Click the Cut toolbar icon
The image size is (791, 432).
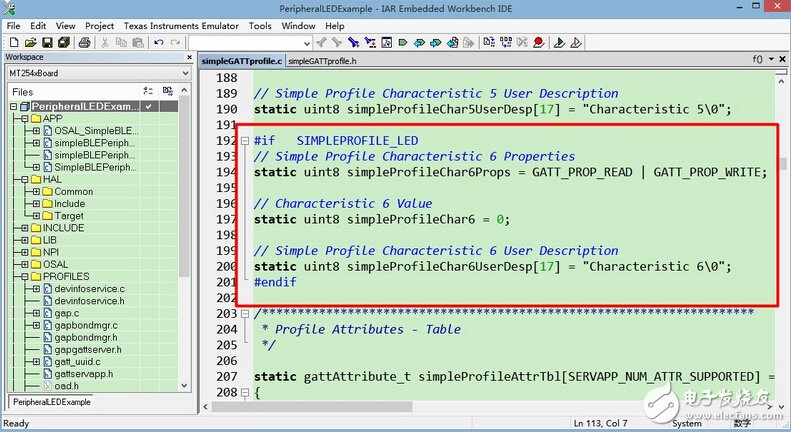106,43
